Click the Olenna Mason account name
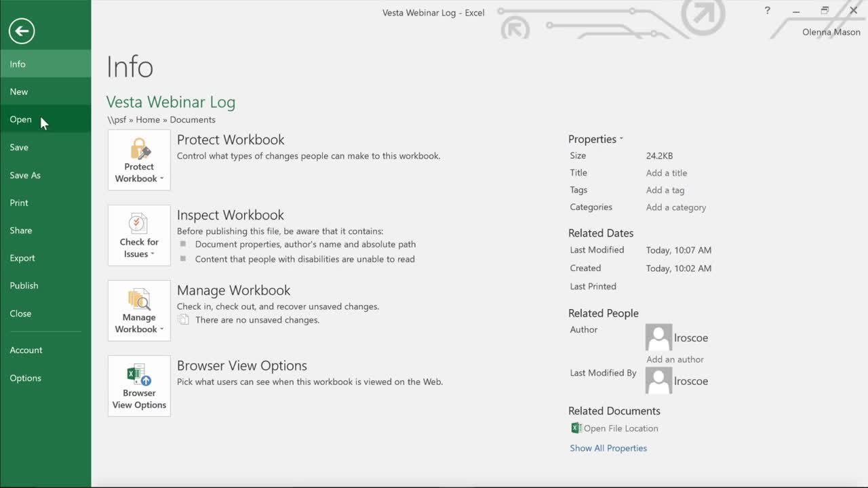Screen dimensions: 868x488 click(x=831, y=32)
